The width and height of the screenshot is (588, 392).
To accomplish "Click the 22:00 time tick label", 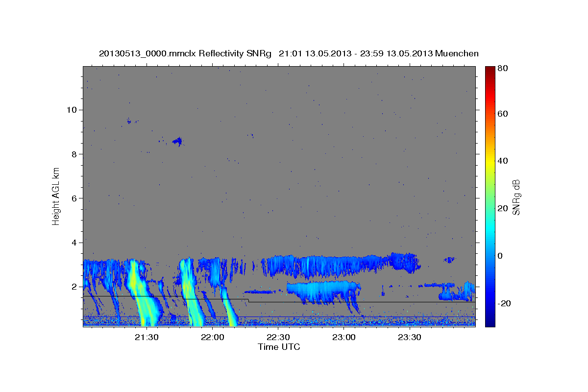I will tap(212, 337).
